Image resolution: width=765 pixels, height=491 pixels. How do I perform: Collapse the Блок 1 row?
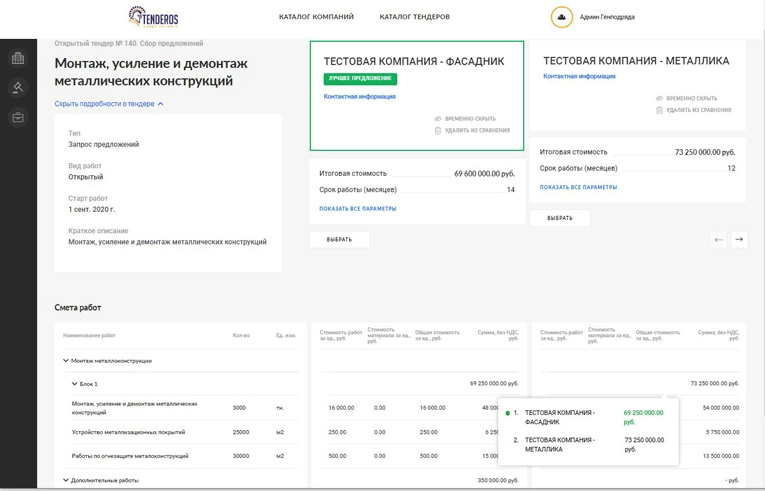(x=74, y=384)
